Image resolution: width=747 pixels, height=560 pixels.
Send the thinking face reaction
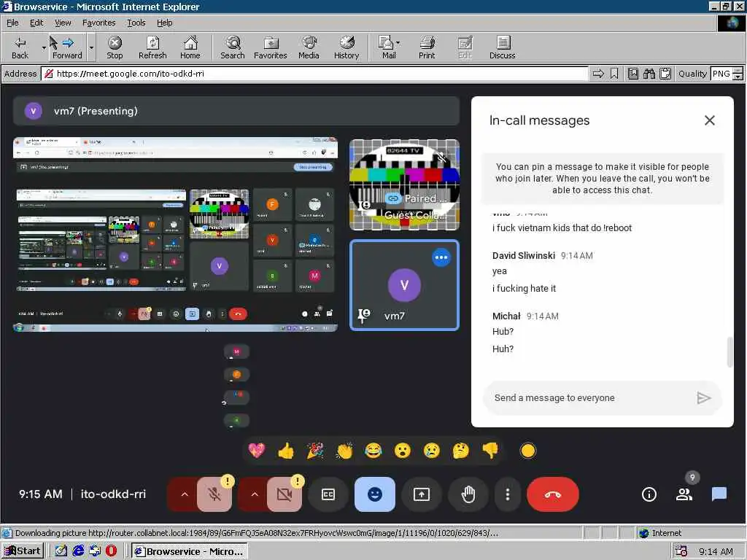(x=461, y=450)
